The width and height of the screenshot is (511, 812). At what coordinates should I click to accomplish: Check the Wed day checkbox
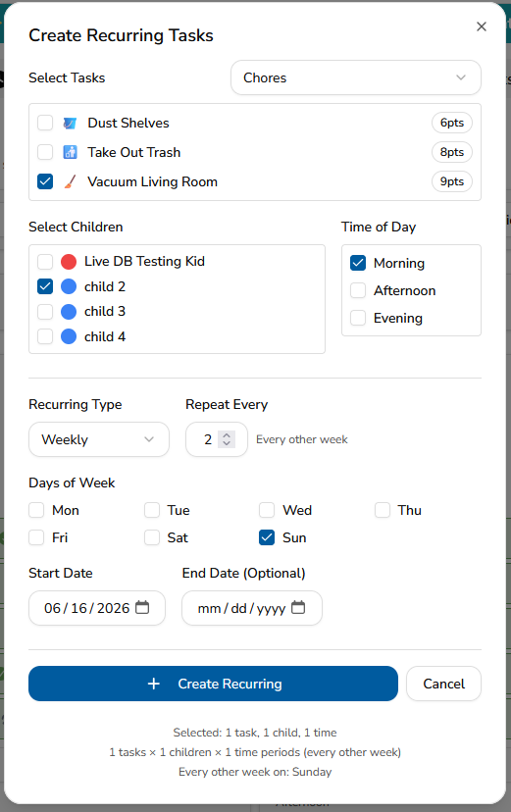(x=267, y=510)
